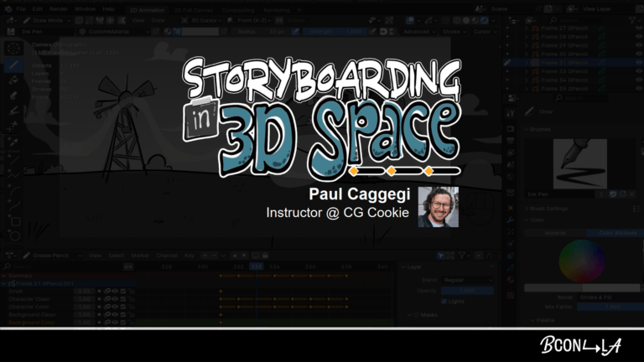Collapse the Summary row in dopesheet
Image resolution: width=644 pixels, height=362 pixels.
coord(4,276)
